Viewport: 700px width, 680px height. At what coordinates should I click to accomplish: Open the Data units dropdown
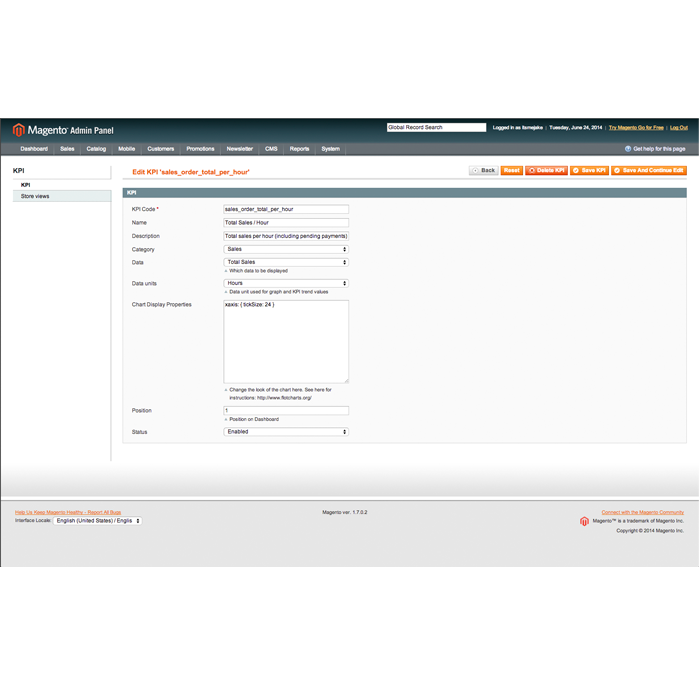click(286, 283)
